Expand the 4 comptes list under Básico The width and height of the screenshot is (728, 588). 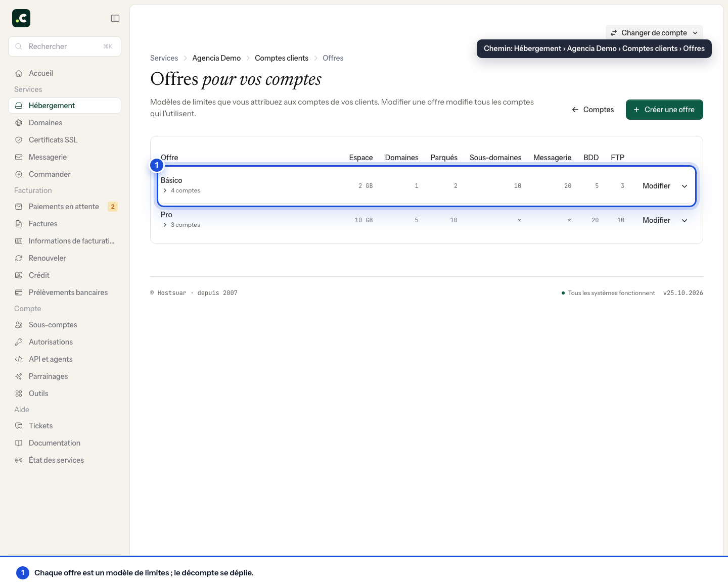[x=181, y=190]
